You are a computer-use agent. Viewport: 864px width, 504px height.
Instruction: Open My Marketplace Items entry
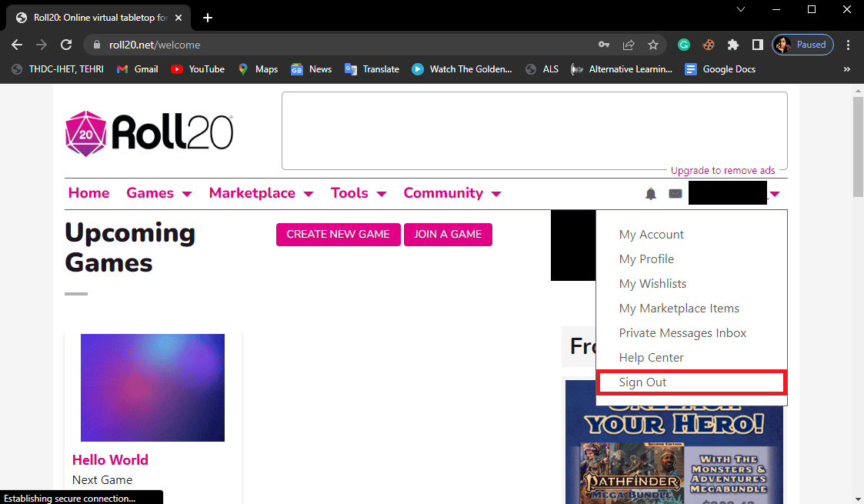coord(679,309)
